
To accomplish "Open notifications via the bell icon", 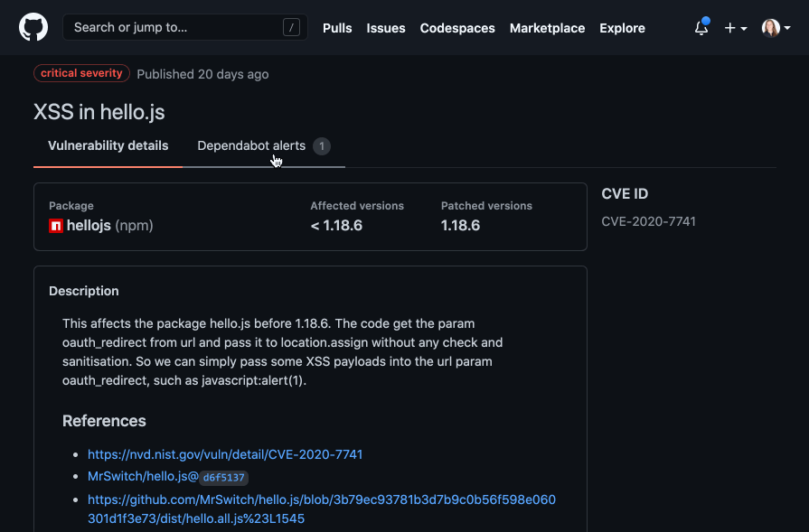I will 701,29.
